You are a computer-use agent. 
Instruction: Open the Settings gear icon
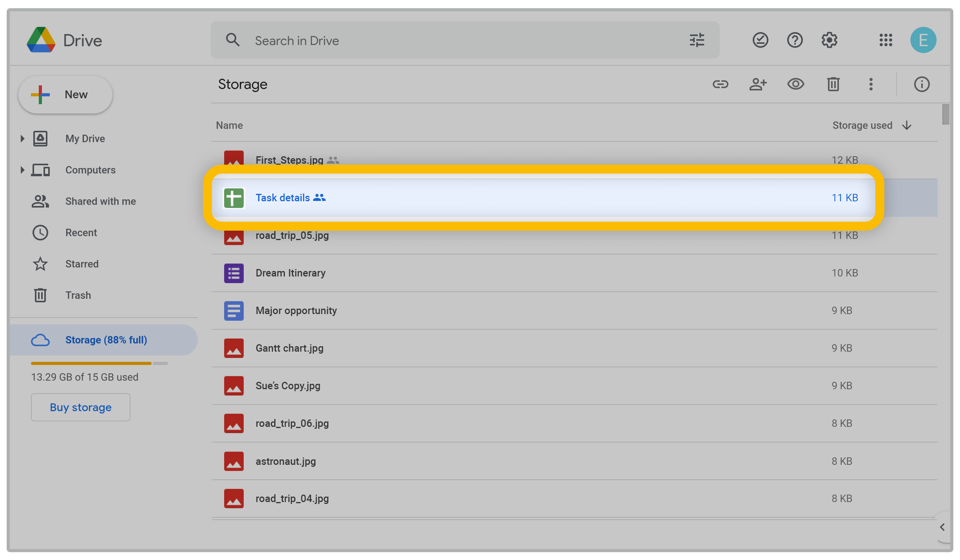(x=829, y=40)
